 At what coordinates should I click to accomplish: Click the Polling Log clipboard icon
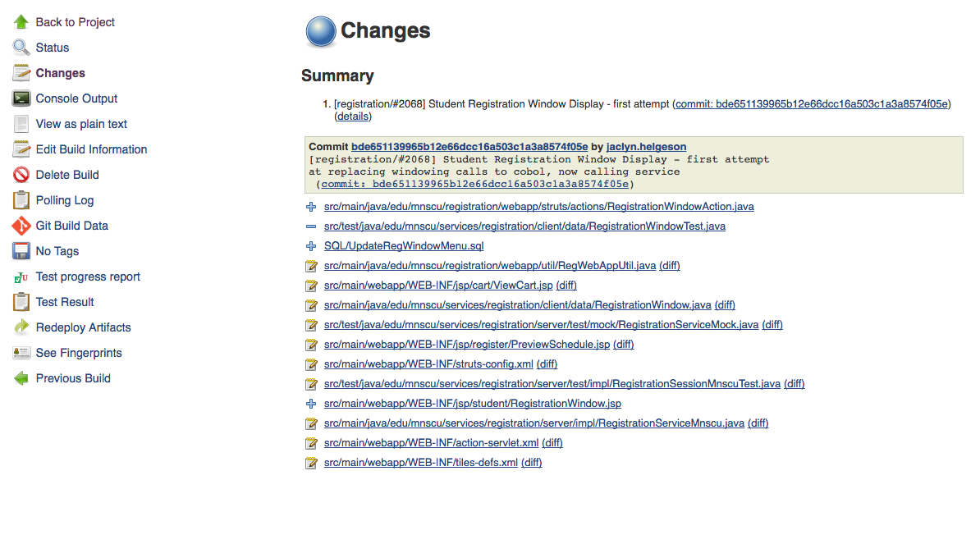coord(21,200)
